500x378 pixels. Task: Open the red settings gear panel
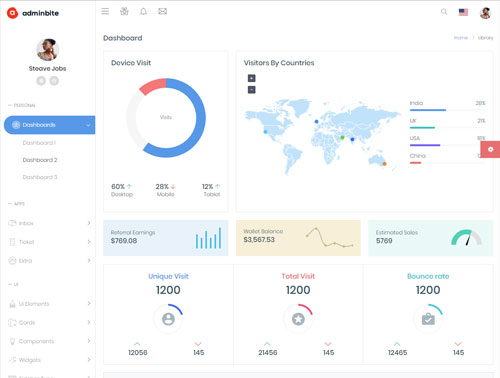[490, 149]
